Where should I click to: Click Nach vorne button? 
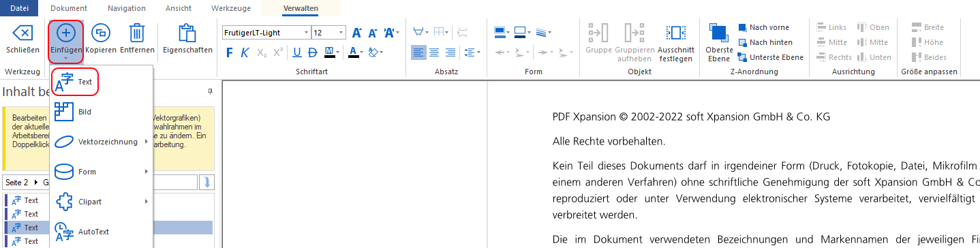point(763,27)
